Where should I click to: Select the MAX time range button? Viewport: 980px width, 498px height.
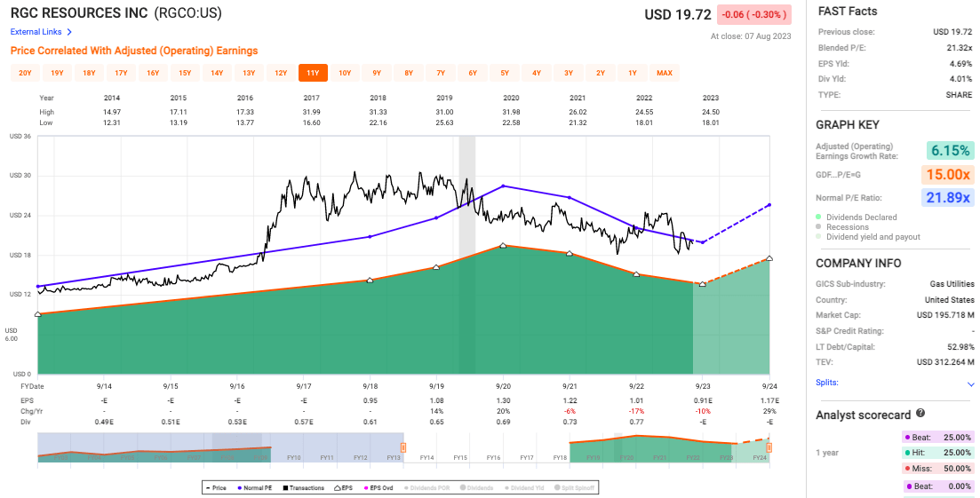(665, 73)
